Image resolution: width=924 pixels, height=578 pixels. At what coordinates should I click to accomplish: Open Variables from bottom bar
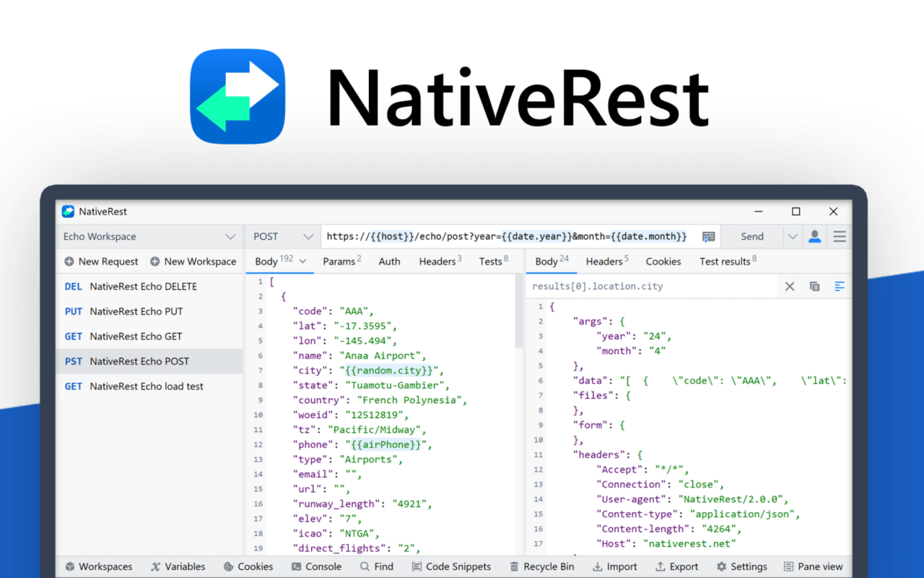(178, 566)
